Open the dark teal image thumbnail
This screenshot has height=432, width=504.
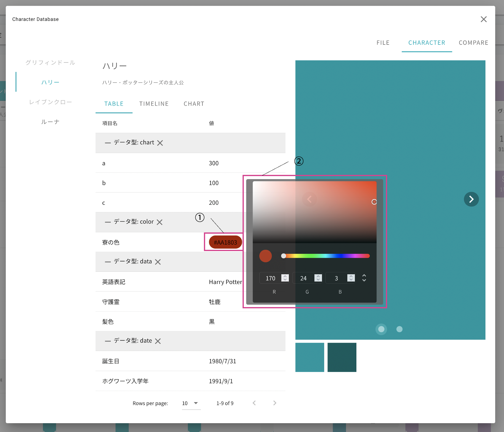[x=342, y=357]
